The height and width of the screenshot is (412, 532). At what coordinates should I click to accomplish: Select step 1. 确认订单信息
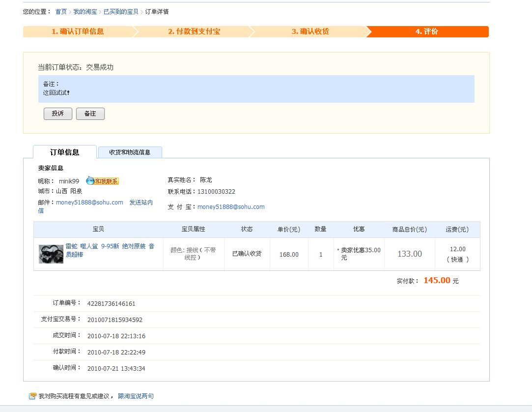click(78, 31)
